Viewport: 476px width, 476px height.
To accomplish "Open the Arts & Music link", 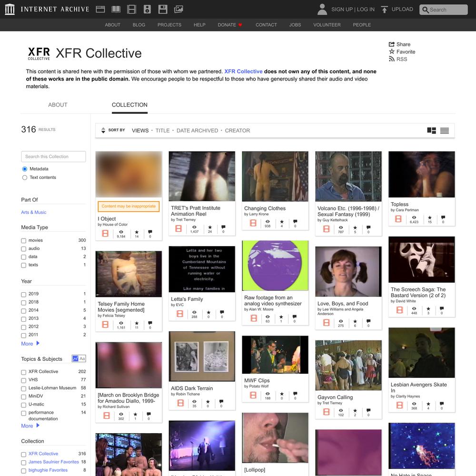I will click(x=34, y=212).
